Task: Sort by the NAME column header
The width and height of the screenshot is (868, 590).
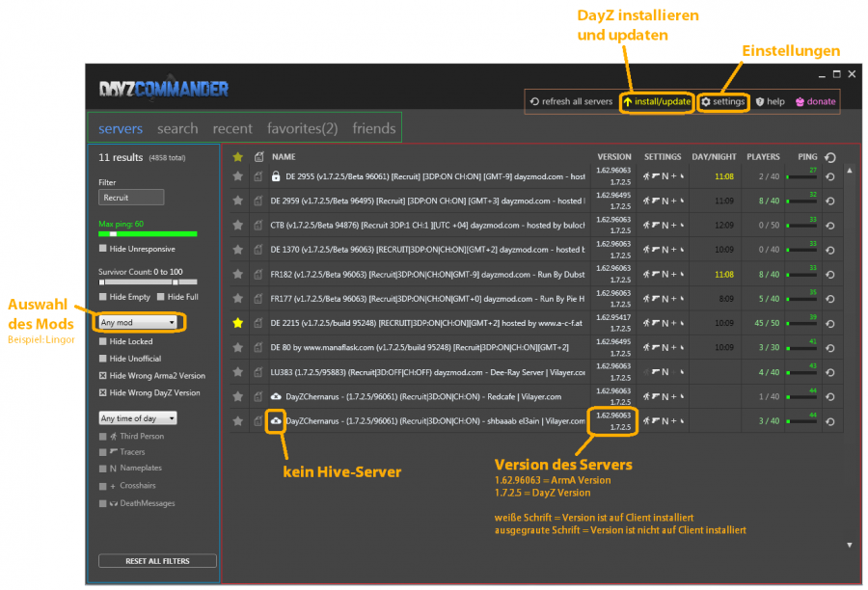Action: (x=284, y=156)
